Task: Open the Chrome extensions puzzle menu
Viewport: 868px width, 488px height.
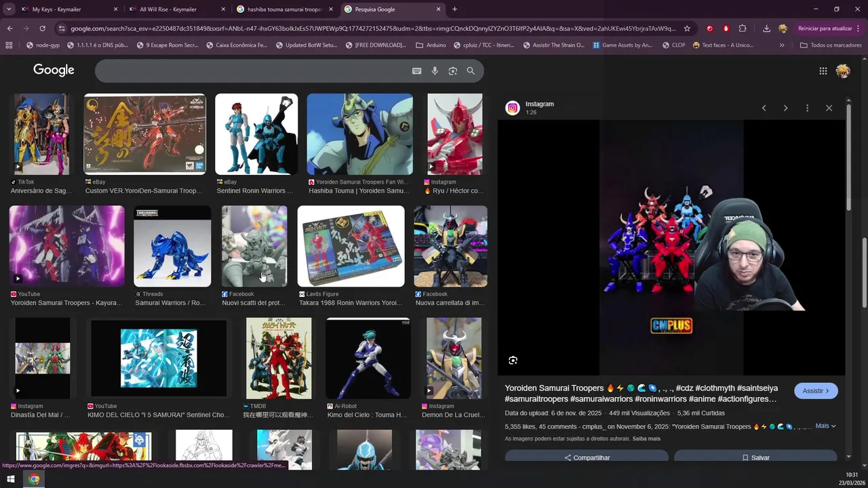Action: [743, 28]
